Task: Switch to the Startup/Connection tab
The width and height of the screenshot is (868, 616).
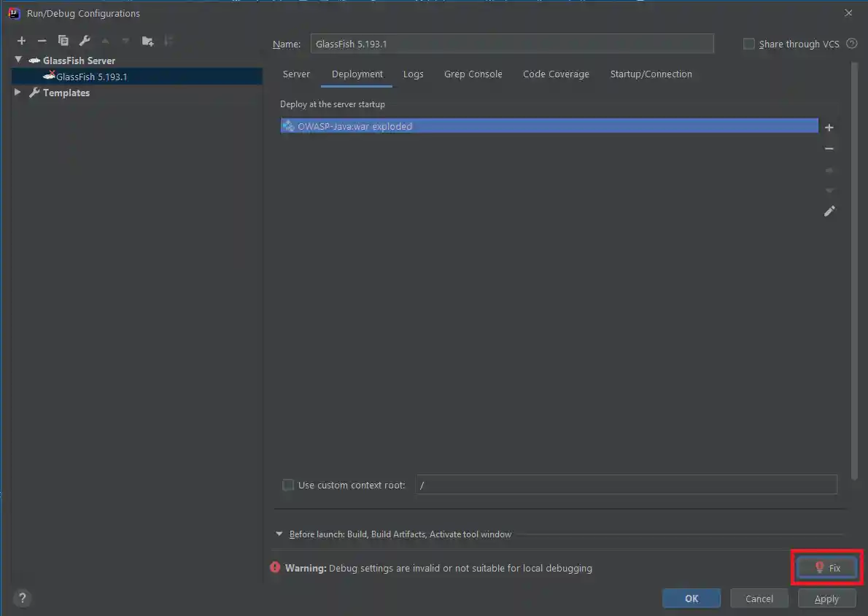Action: coord(651,74)
